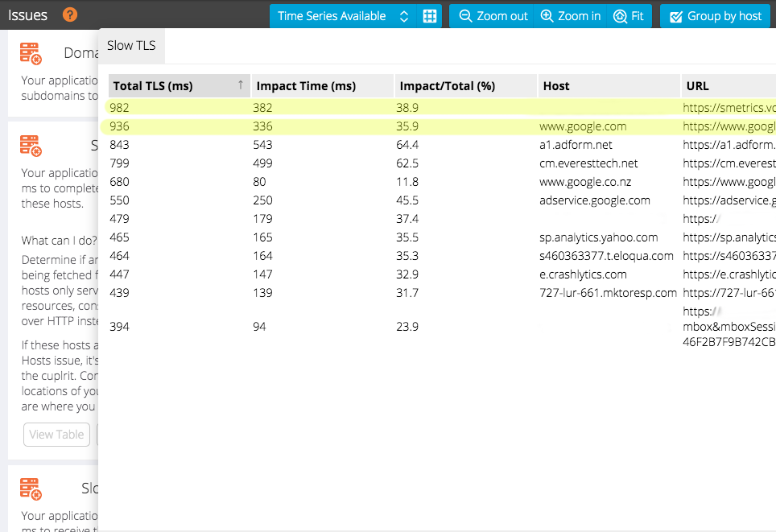The image size is (776, 532).
Task: Click the orange server icon beside the Doma… heading
Action: [31, 53]
